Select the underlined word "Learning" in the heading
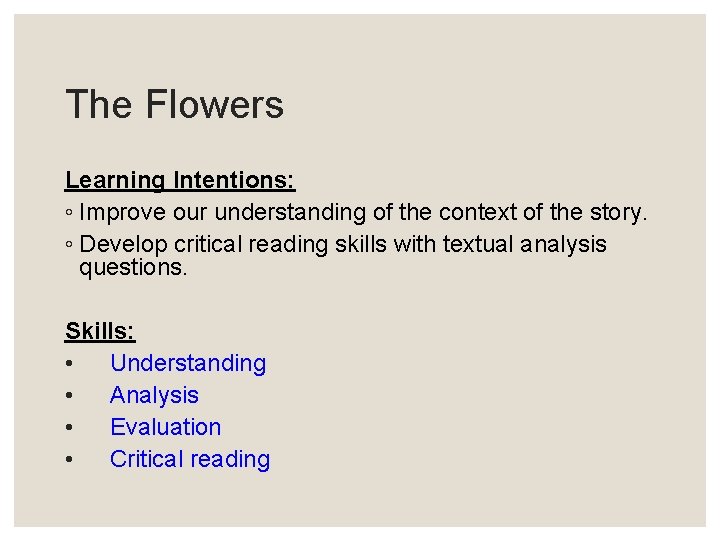720x540 pixels. [x=115, y=180]
